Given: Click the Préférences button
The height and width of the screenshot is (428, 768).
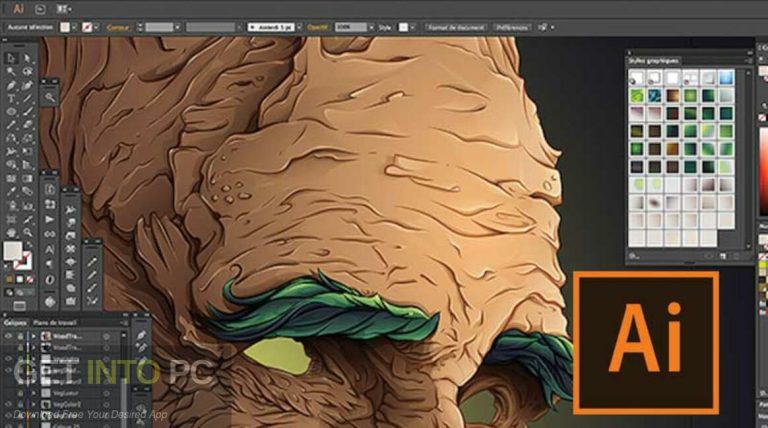Looking at the screenshot, I should (512, 27).
